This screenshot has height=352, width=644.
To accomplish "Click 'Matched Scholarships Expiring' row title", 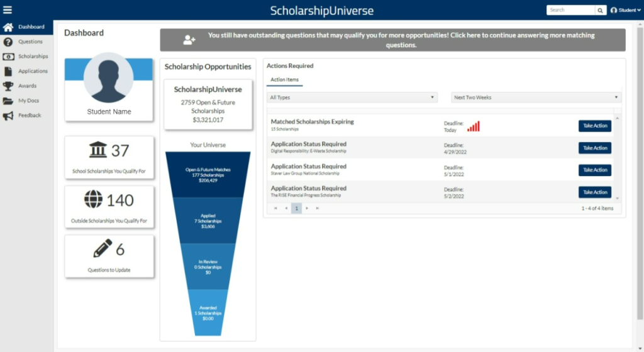I will pyautogui.click(x=312, y=122).
